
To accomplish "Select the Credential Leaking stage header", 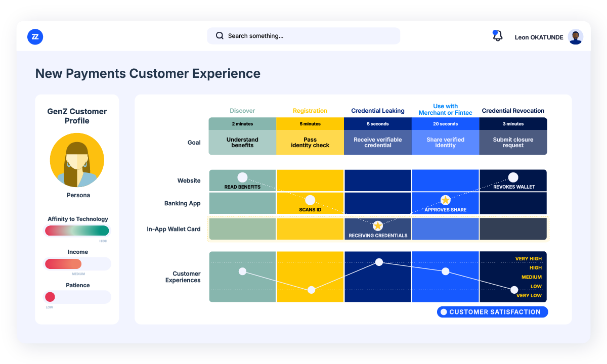I will pos(378,111).
